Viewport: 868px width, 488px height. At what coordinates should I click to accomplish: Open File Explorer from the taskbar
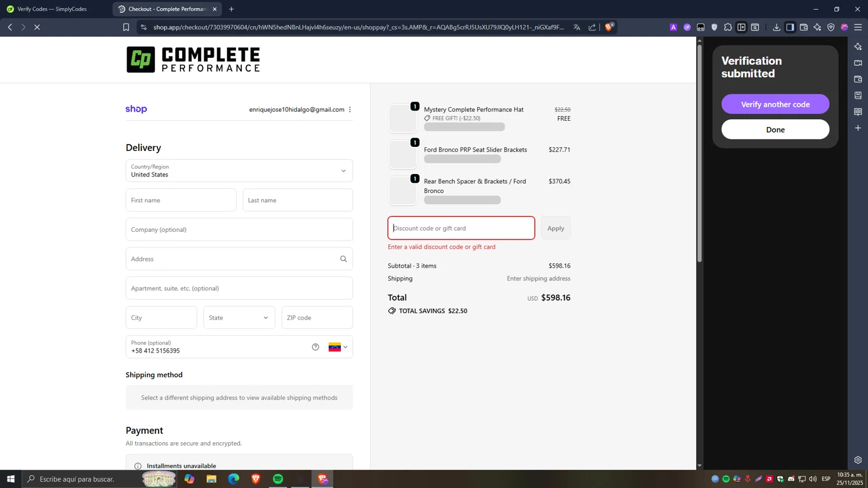(211, 479)
